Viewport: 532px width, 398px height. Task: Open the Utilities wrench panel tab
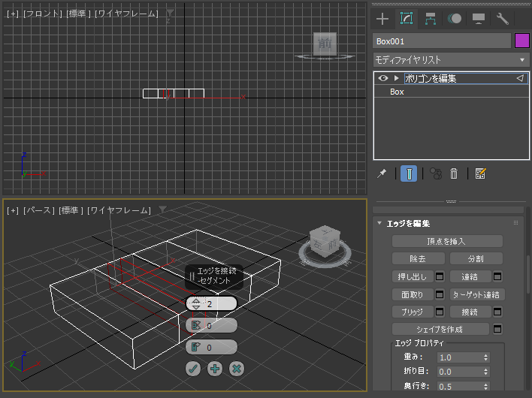coord(503,19)
